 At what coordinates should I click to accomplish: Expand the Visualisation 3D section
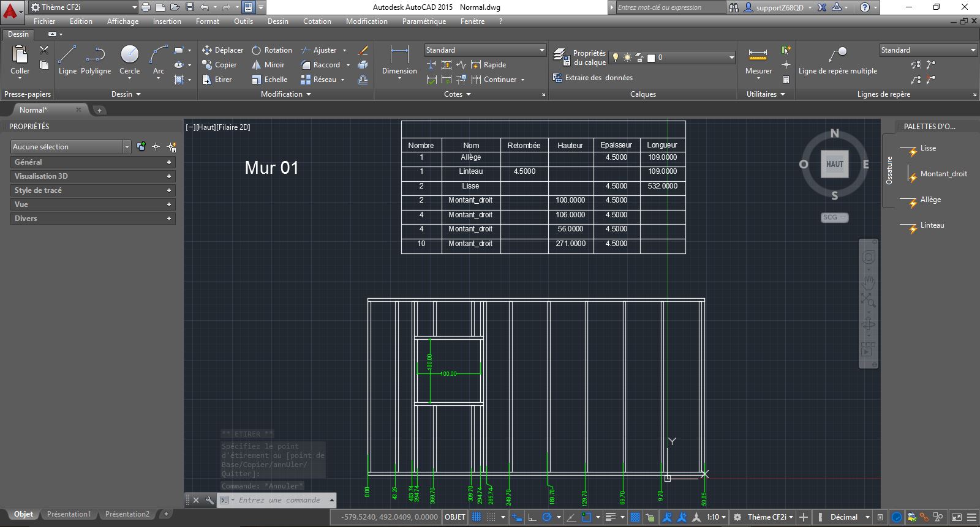[x=92, y=176]
